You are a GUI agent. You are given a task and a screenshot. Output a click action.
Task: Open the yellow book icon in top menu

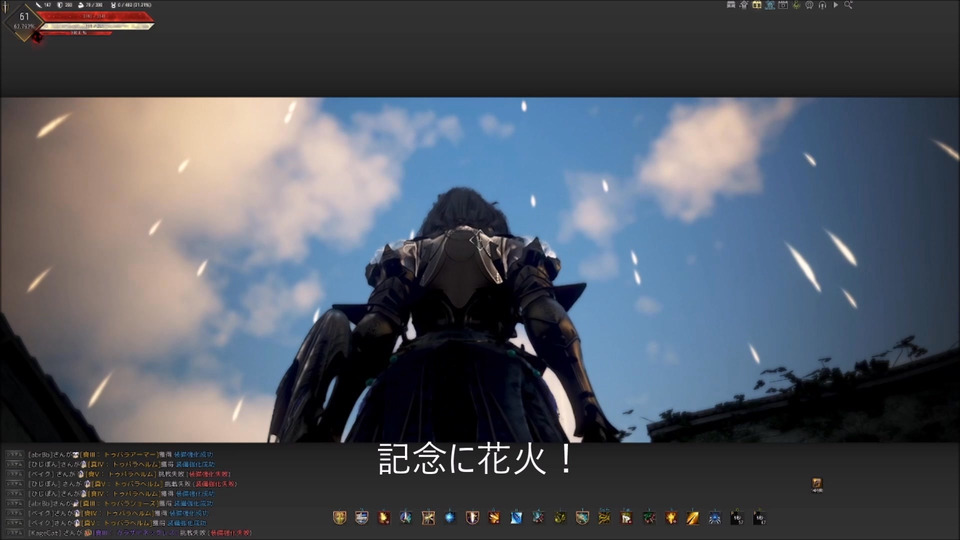tap(757, 5)
